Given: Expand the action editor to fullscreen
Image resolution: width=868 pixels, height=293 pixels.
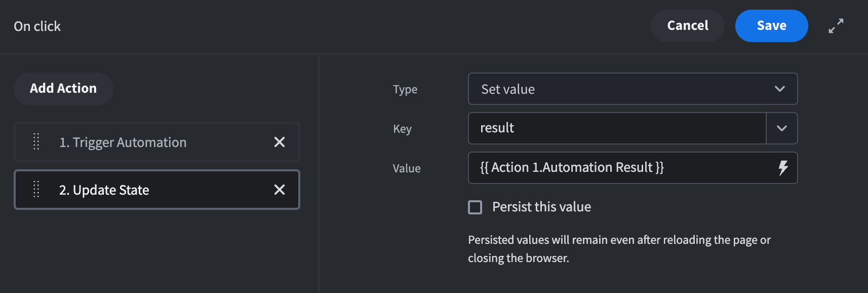Looking at the screenshot, I should click(x=836, y=26).
